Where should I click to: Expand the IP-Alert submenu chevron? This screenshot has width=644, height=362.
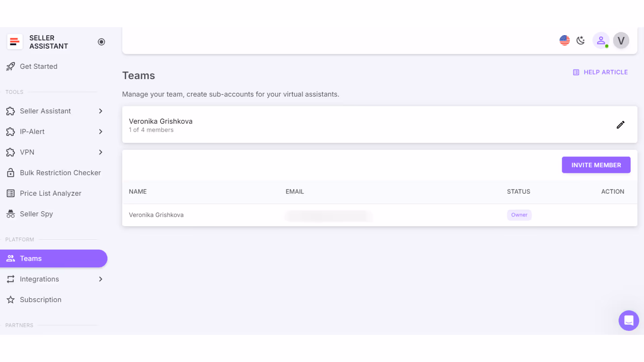click(101, 132)
